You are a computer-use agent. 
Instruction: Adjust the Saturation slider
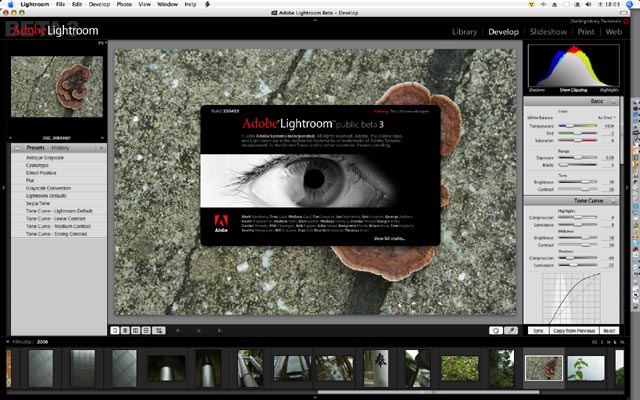(578, 140)
